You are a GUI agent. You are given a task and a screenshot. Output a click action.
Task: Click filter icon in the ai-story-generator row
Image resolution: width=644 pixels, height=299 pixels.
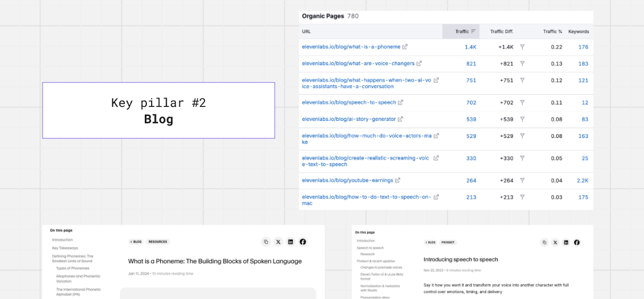tap(522, 119)
